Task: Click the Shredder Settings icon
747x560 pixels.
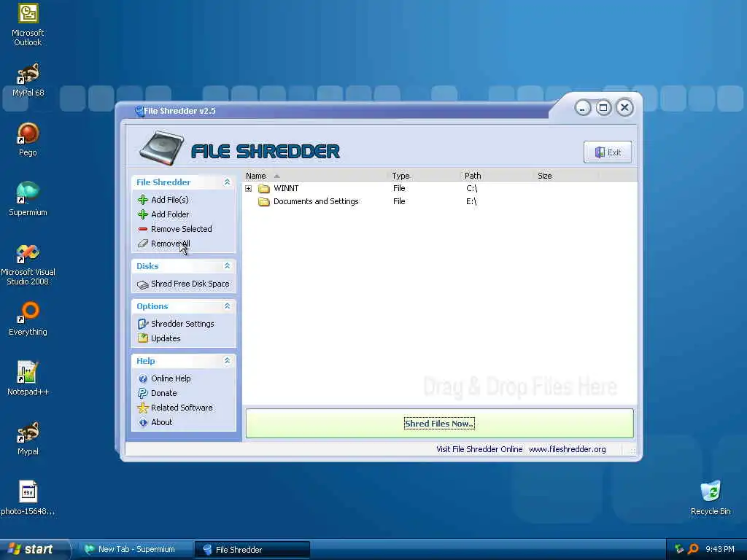Action: point(142,324)
